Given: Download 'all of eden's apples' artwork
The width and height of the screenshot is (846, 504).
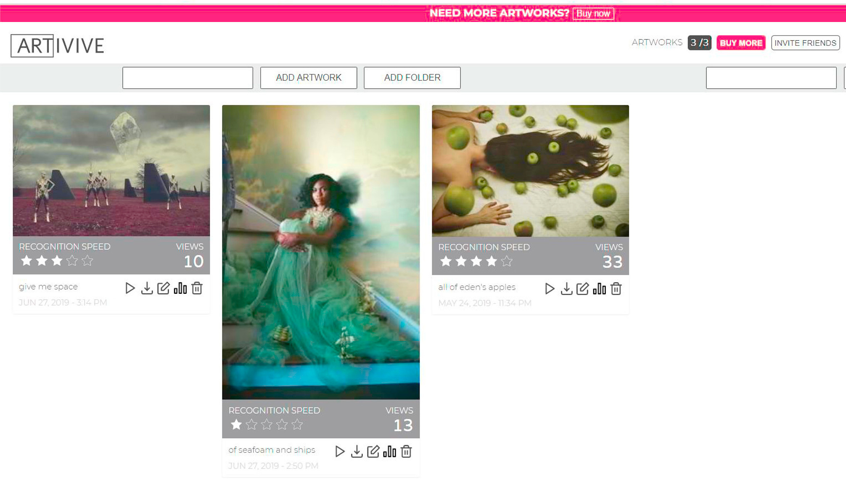Looking at the screenshot, I should (x=566, y=289).
